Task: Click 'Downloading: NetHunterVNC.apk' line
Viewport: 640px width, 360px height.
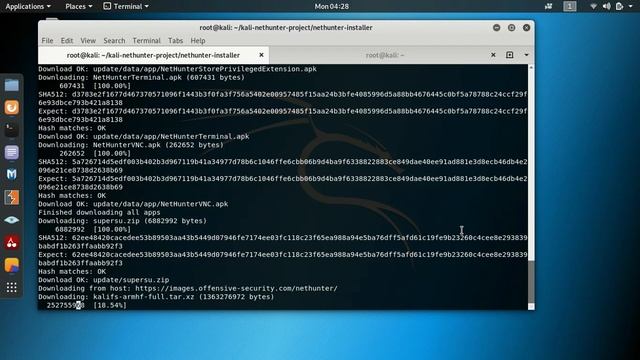Action: tap(131, 145)
